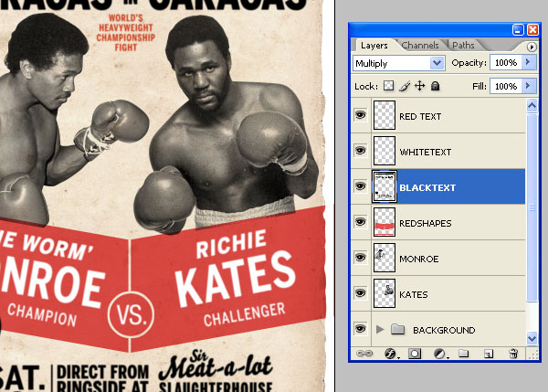Create a new layer

(x=489, y=353)
